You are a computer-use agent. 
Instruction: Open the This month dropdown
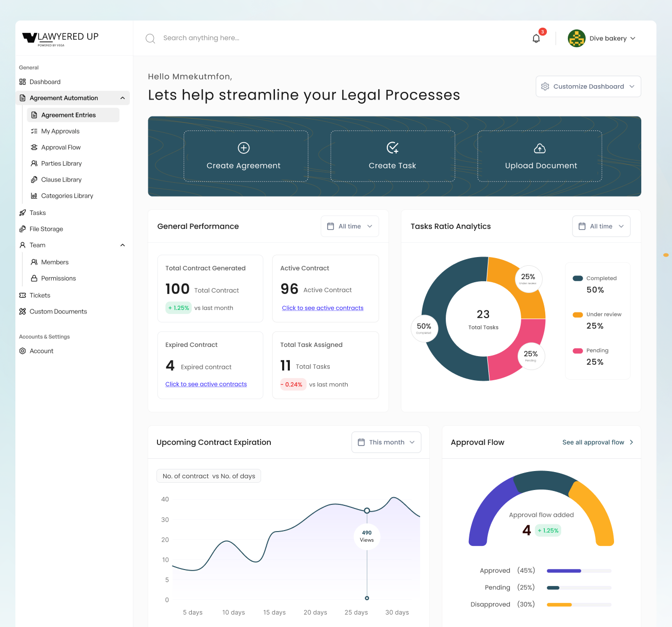coord(386,442)
